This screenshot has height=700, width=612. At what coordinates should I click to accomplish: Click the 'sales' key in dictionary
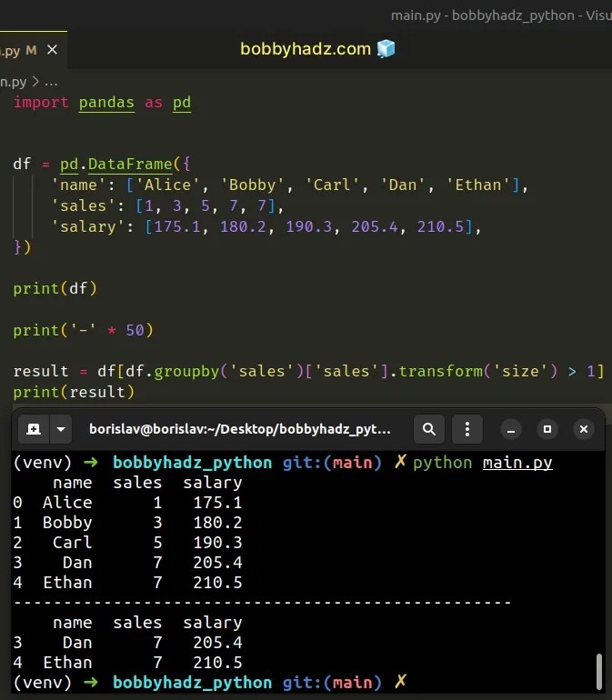(84, 205)
